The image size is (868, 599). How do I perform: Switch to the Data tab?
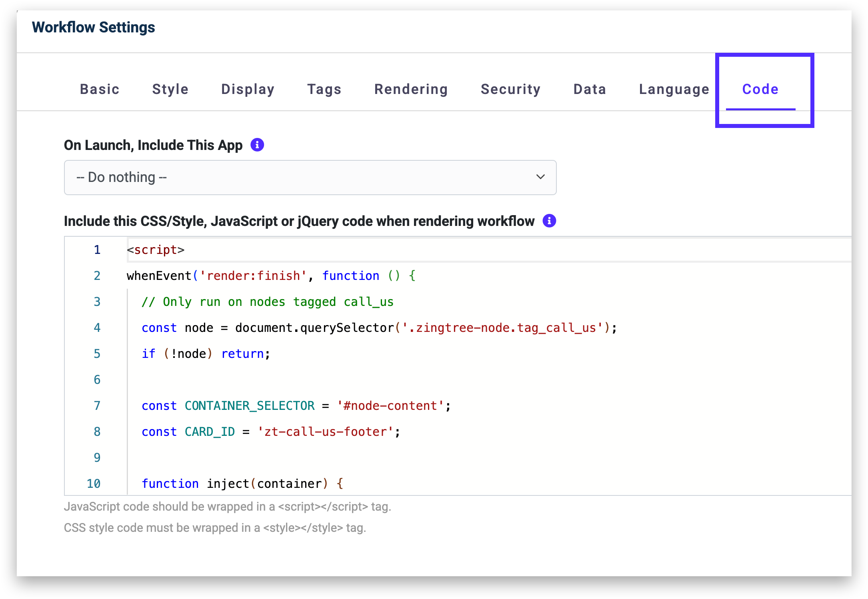(590, 89)
